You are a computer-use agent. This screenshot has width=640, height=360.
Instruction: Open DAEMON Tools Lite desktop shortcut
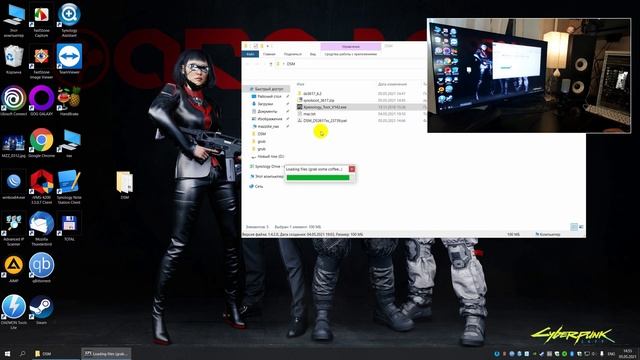pyautogui.click(x=13, y=312)
